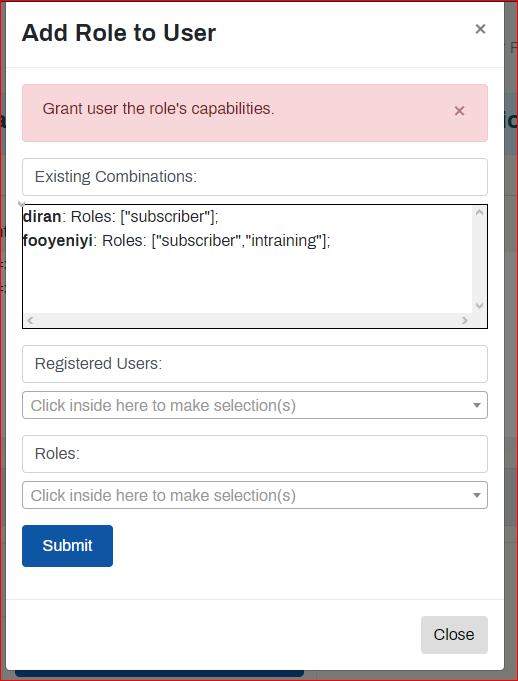This screenshot has width=518, height=681.
Task: Click down arrow of combinations list scrollbar
Action: coord(479,305)
